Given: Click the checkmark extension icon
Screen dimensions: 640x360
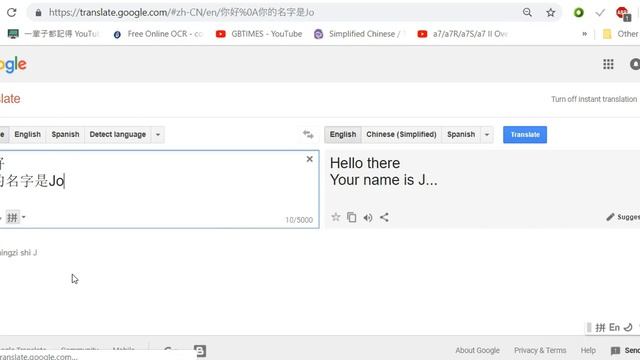Looking at the screenshot, I should 600,13.
